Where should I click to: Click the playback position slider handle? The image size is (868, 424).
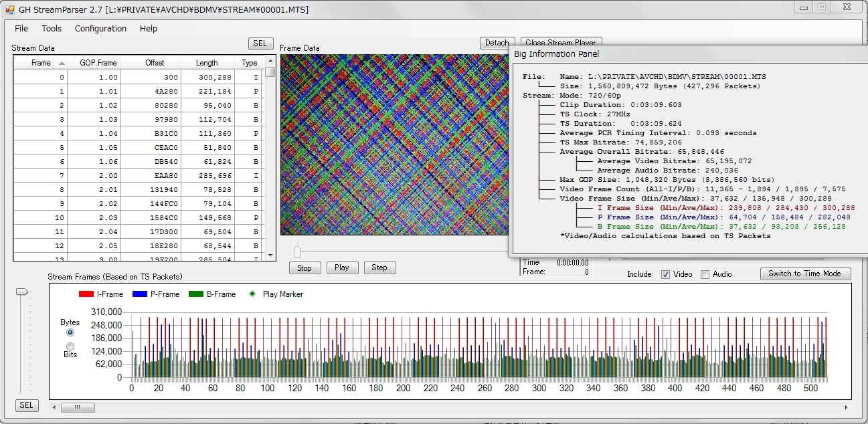click(x=297, y=251)
